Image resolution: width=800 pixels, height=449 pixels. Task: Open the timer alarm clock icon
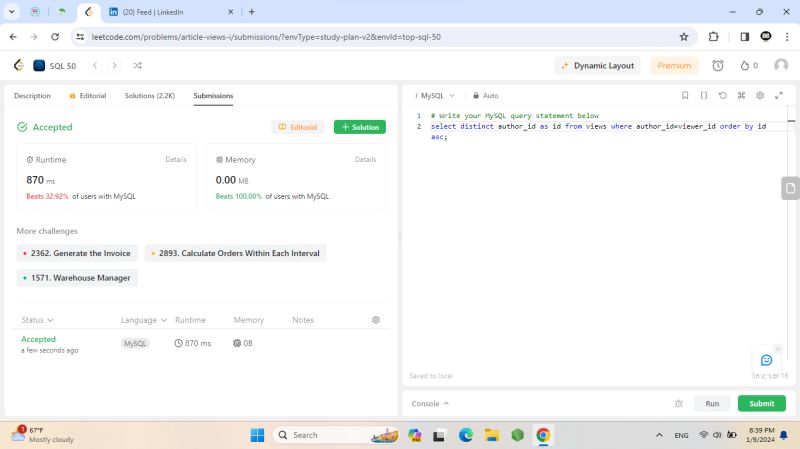717,65
